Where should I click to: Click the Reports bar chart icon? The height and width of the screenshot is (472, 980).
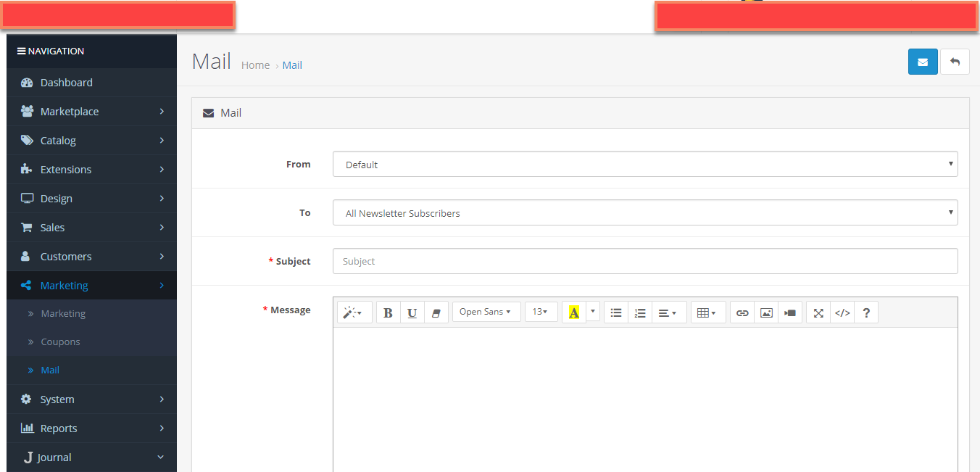click(27, 428)
